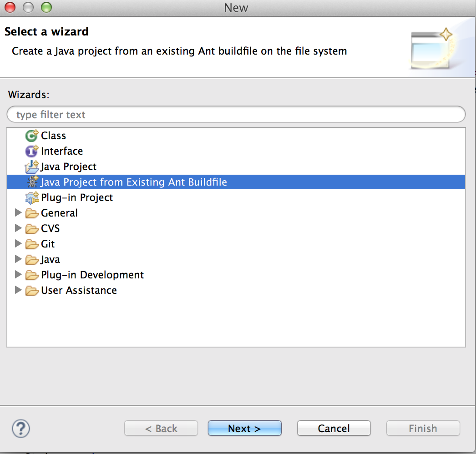Select the Interface wizard entry
Image resolution: width=476 pixels, height=454 pixels.
coord(62,151)
